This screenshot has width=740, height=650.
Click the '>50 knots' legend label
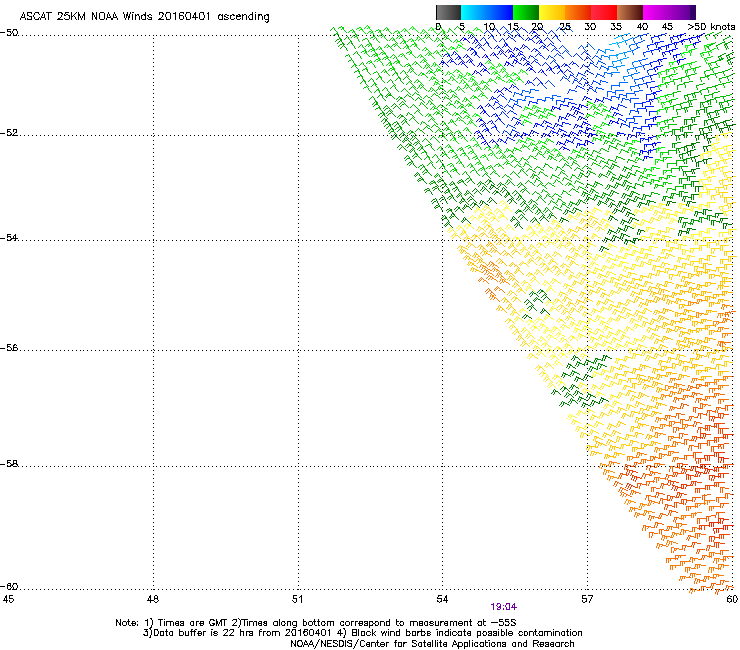(711, 27)
